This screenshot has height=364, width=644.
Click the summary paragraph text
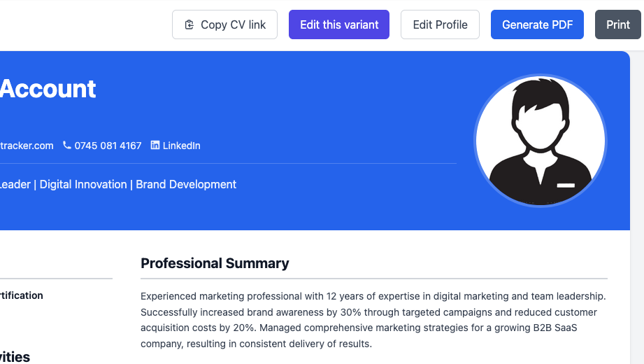click(373, 320)
